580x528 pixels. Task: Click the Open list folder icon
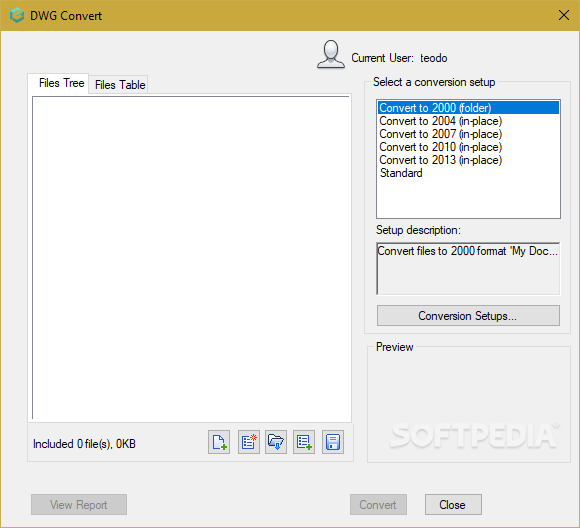click(276, 442)
